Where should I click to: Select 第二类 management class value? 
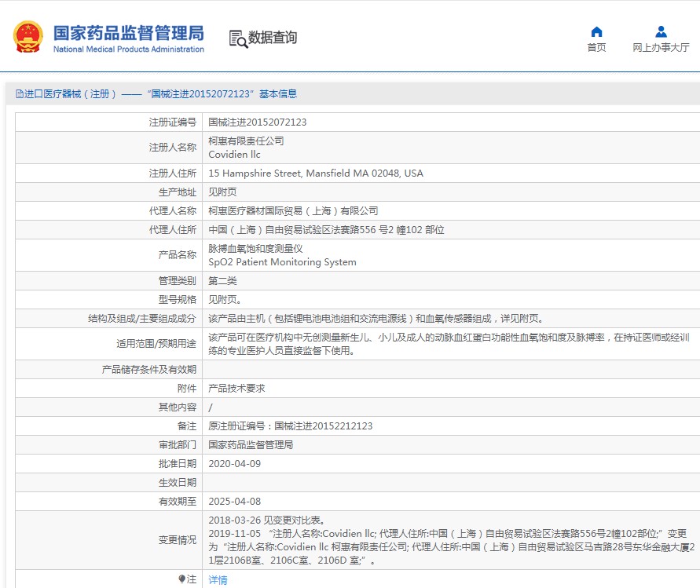click(x=223, y=280)
